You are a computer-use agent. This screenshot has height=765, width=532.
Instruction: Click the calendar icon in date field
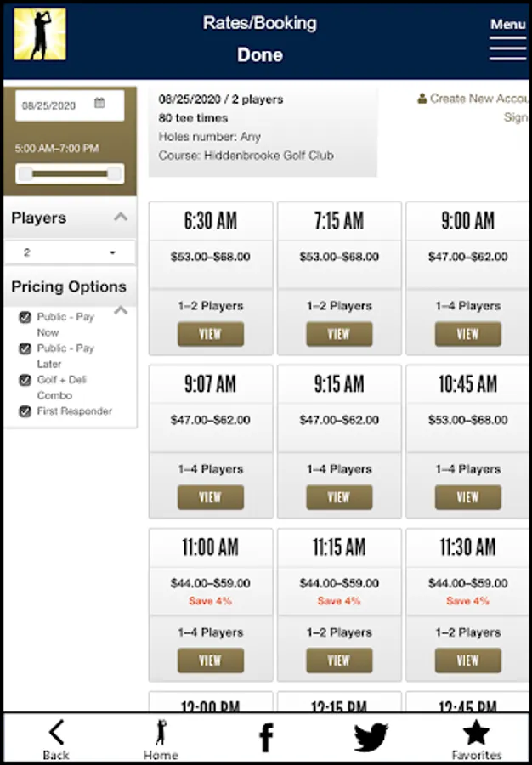click(x=99, y=104)
